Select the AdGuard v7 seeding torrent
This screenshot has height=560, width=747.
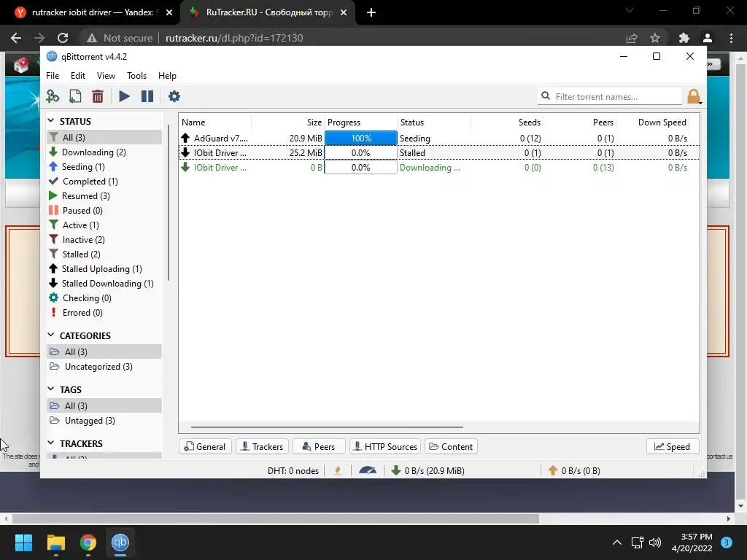[438, 138]
